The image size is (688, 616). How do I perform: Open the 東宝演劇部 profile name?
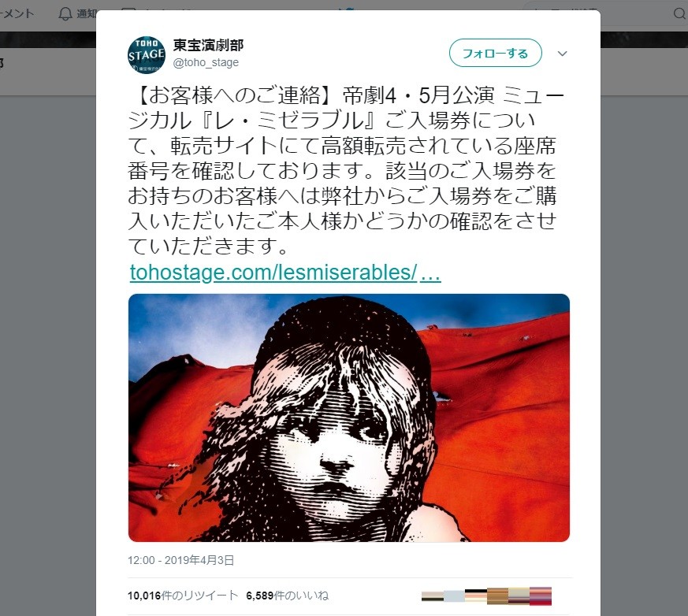(208, 45)
